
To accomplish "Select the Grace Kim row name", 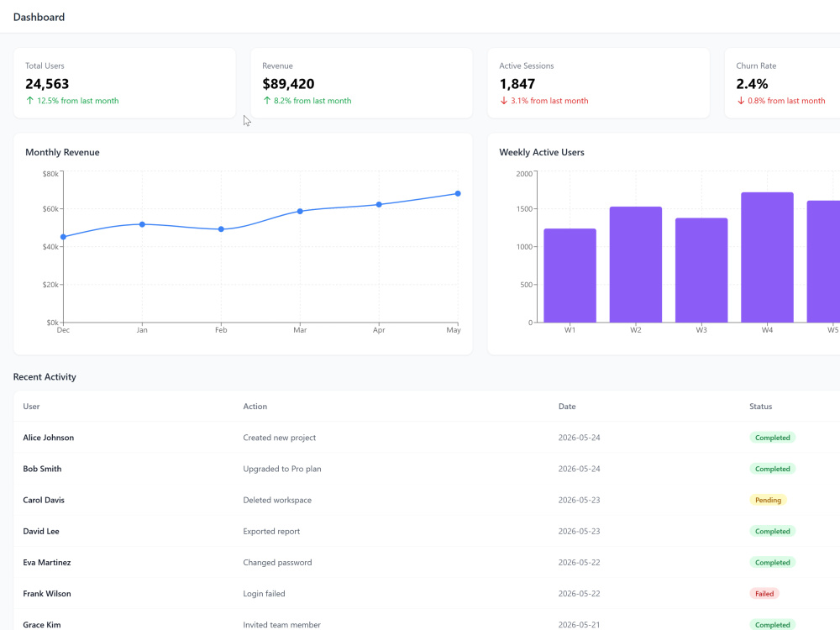I will (42, 625).
